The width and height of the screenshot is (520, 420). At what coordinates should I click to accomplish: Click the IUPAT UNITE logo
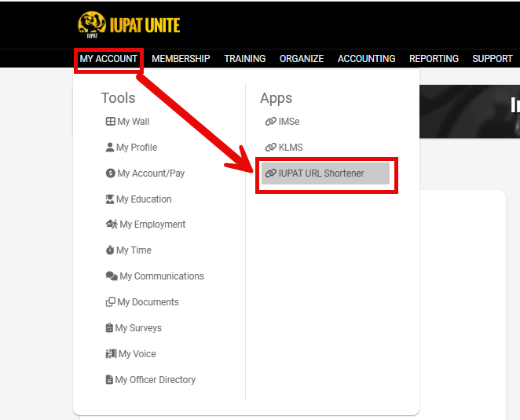pyautogui.click(x=129, y=25)
